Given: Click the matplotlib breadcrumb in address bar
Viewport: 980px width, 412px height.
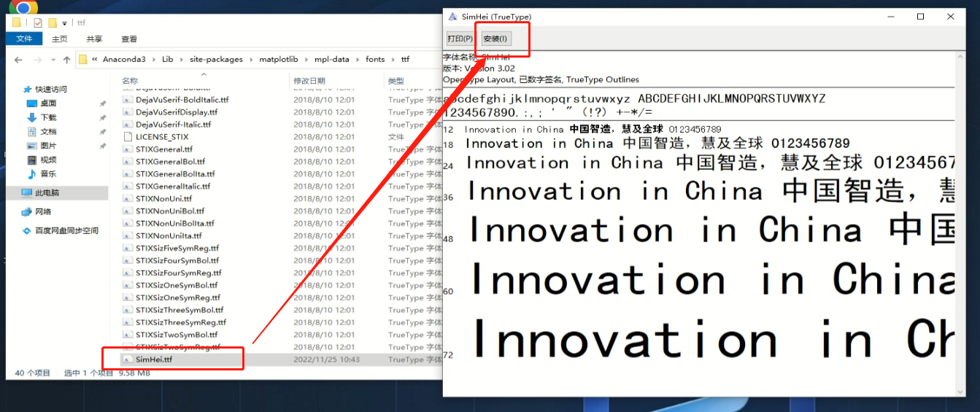Looking at the screenshot, I should [280, 60].
